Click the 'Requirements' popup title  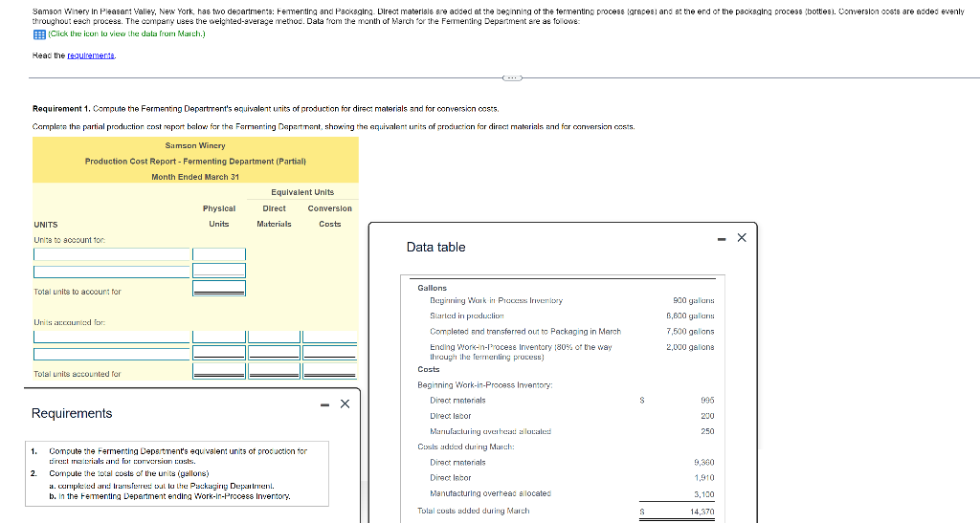[72, 414]
